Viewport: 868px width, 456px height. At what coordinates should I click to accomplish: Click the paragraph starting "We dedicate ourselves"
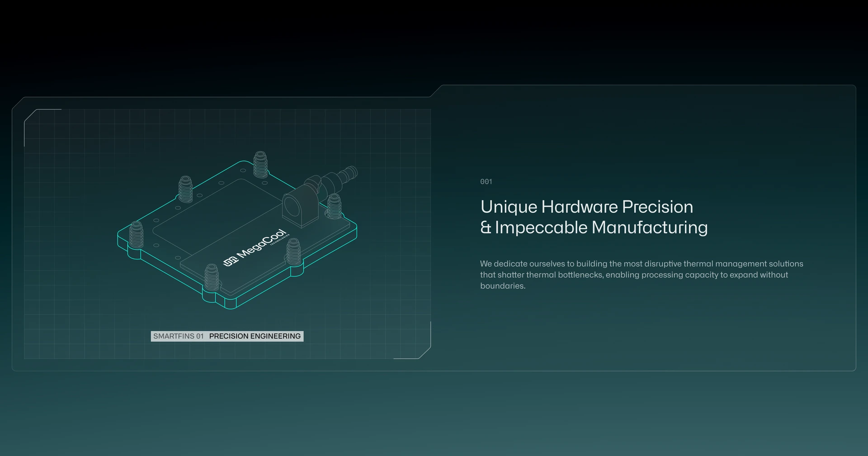coord(642,275)
